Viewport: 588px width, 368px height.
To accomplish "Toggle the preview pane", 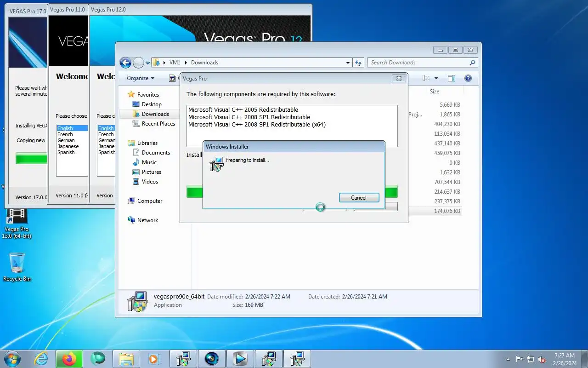I will click(452, 78).
